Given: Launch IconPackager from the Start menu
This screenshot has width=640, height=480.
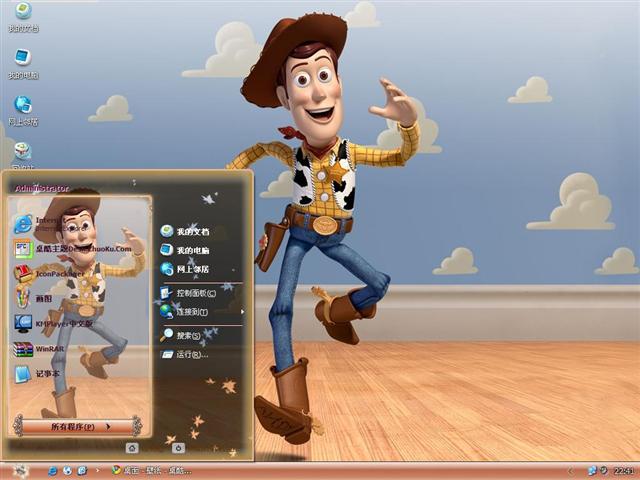Looking at the screenshot, I should pyautogui.click(x=49, y=273).
